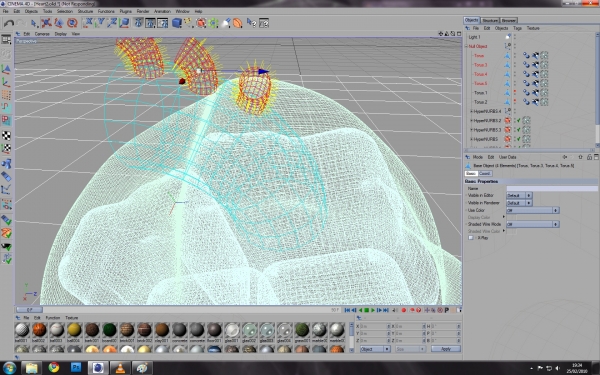
Task: Open the Tags menu in Objects manager
Action: click(x=517, y=28)
